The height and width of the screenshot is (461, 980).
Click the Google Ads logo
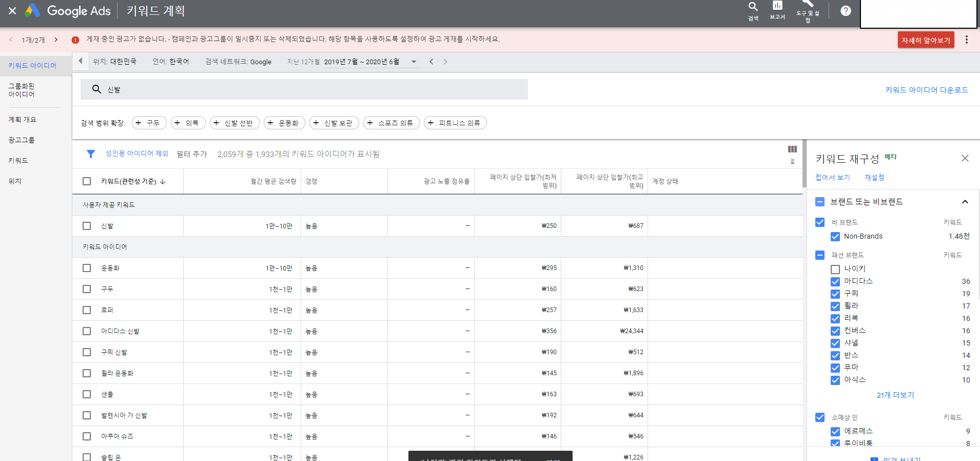point(68,11)
